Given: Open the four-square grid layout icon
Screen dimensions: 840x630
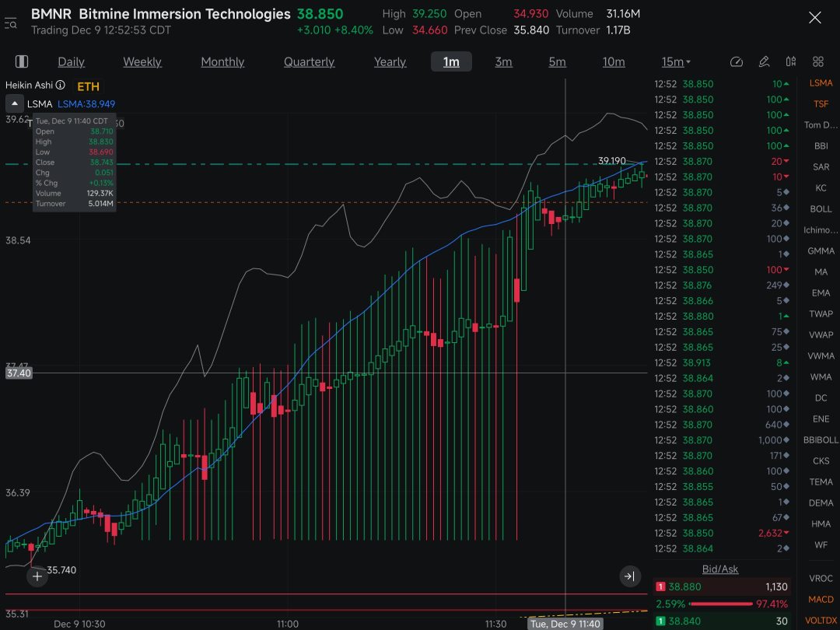Looking at the screenshot, I should 818,61.
